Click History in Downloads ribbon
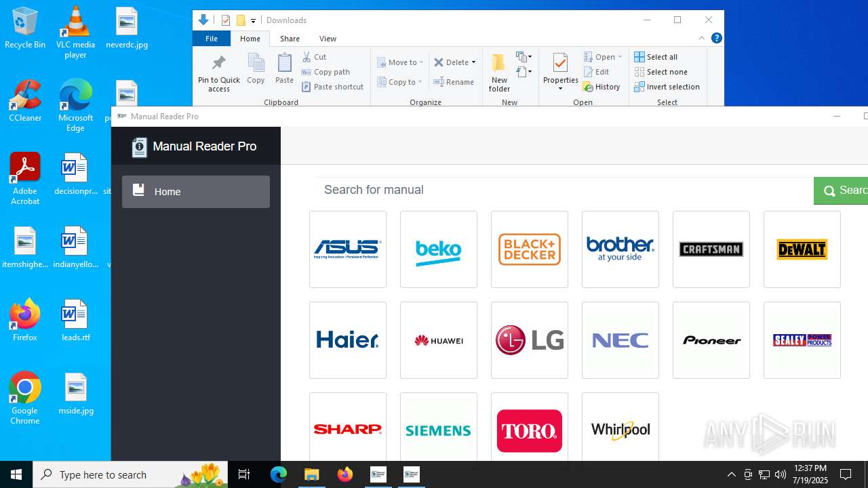This screenshot has width=868, height=488. [601, 87]
